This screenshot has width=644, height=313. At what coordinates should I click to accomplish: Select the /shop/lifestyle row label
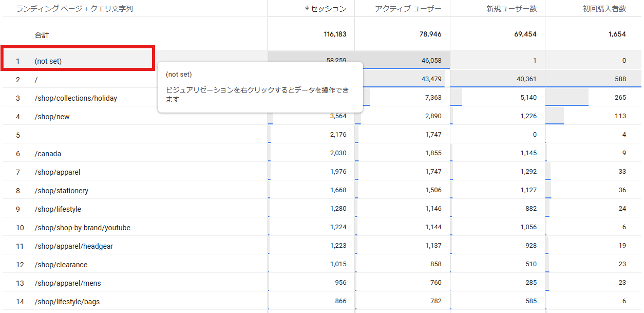58,209
